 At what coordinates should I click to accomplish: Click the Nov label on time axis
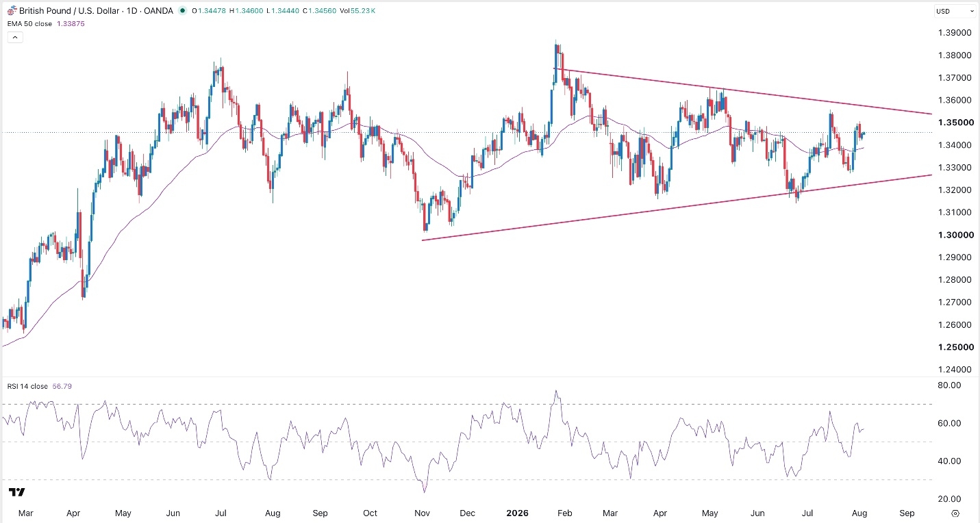421,513
